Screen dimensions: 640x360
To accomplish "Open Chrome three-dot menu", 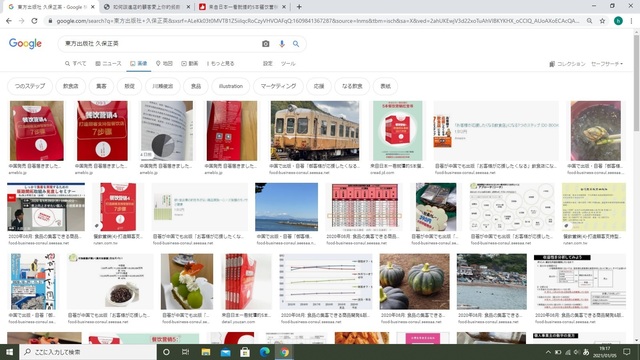I will click(632, 21).
